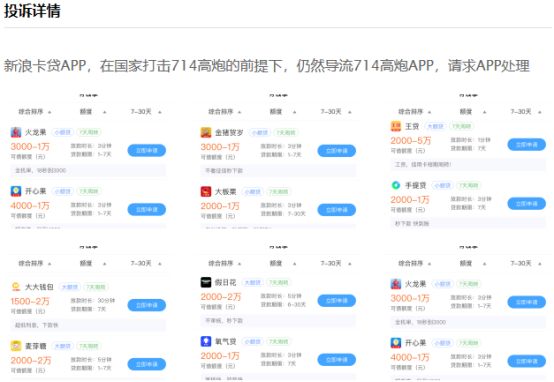Click the 大大钱包 app icon

[16, 287]
